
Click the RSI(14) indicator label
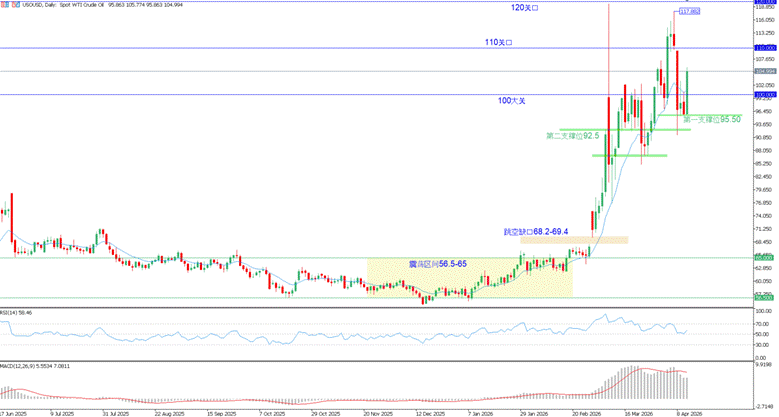(18, 313)
